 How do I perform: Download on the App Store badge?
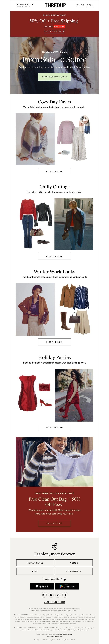pyautogui.click(x=42, y=586)
